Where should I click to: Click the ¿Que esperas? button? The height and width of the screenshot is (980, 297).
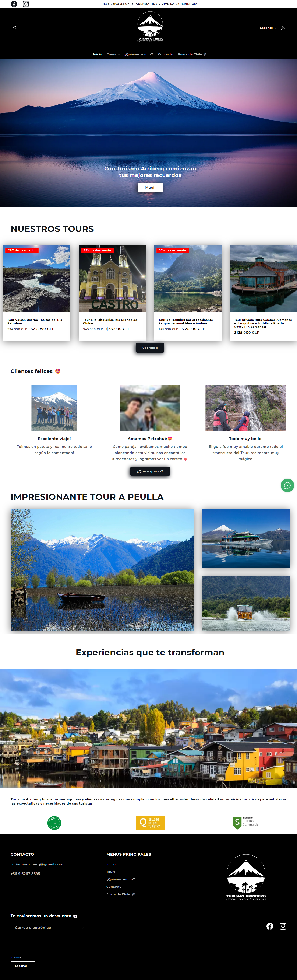(150, 471)
